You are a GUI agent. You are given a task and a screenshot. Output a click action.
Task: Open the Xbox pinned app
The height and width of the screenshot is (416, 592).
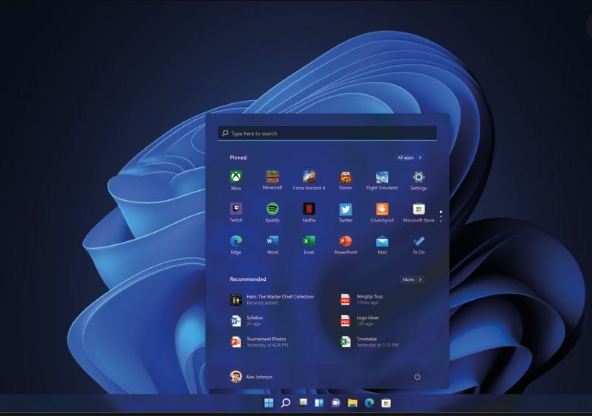pyautogui.click(x=236, y=180)
